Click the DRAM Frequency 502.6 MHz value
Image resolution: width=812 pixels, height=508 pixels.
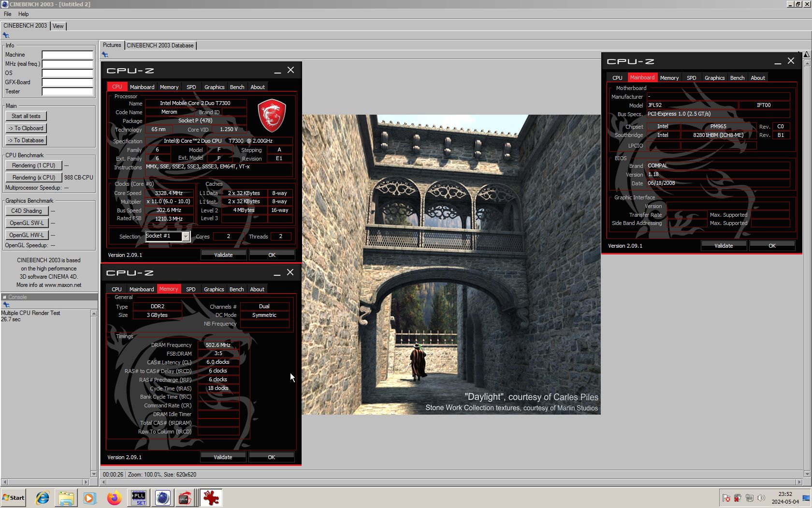[218, 345]
